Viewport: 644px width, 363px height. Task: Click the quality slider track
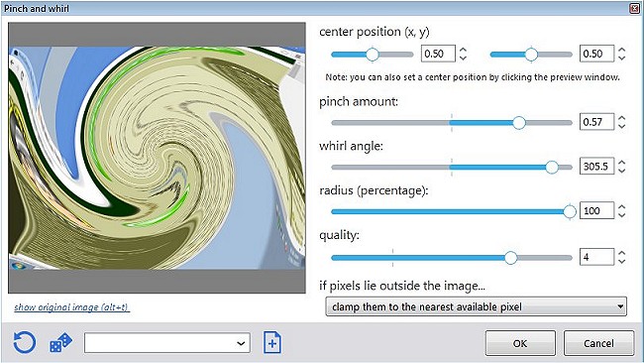click(x=452, y=258)
